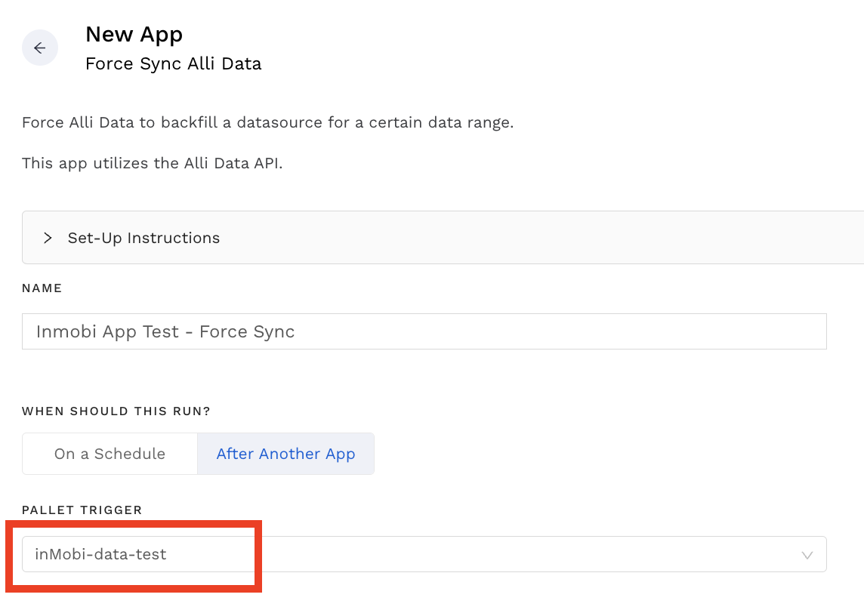This screenshot has width=864, height=616.
Task: Click the WHEN SHOULD THIS RUN? label
Action: pos(116,411)
